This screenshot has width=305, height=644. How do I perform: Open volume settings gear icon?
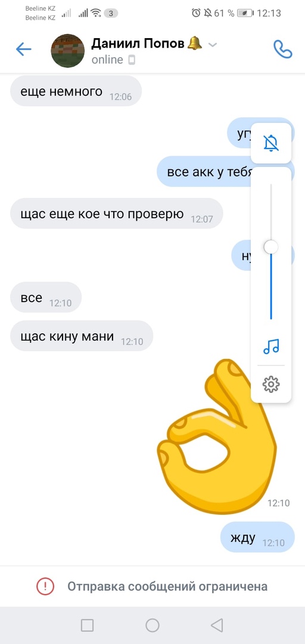(271, 384)
